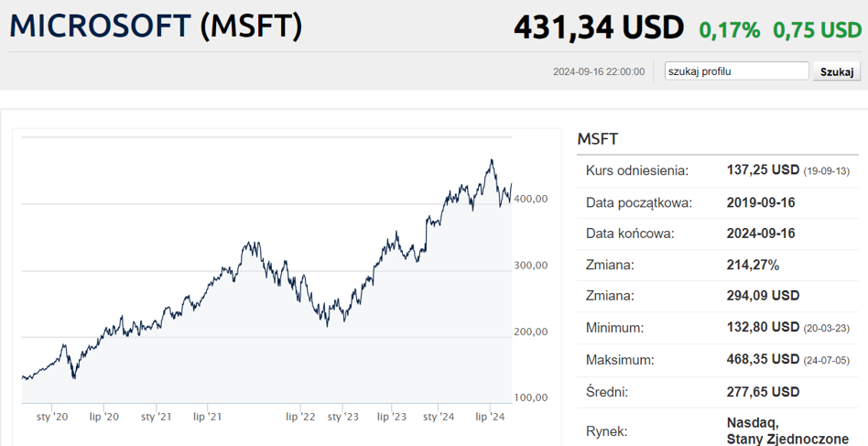
Task: Click the Minimum 132,80 USD value
Action: click(x=763, y=328)
